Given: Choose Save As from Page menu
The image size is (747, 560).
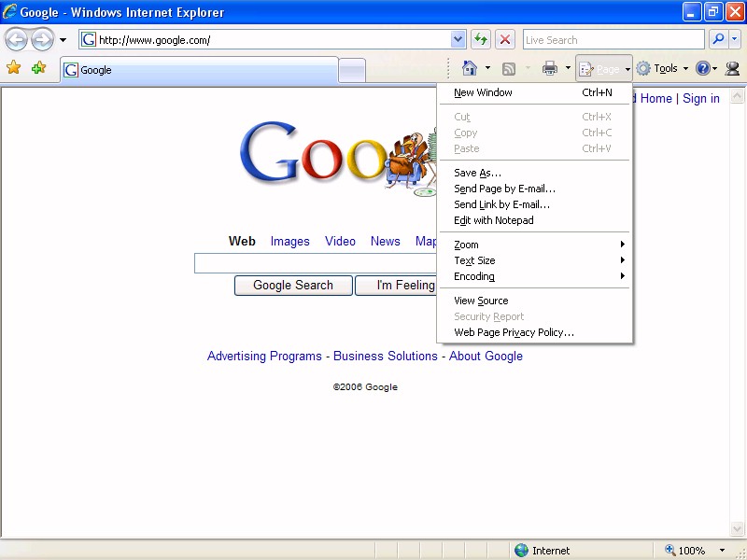Looking at the screenshot, I should [x=534, y=173].
